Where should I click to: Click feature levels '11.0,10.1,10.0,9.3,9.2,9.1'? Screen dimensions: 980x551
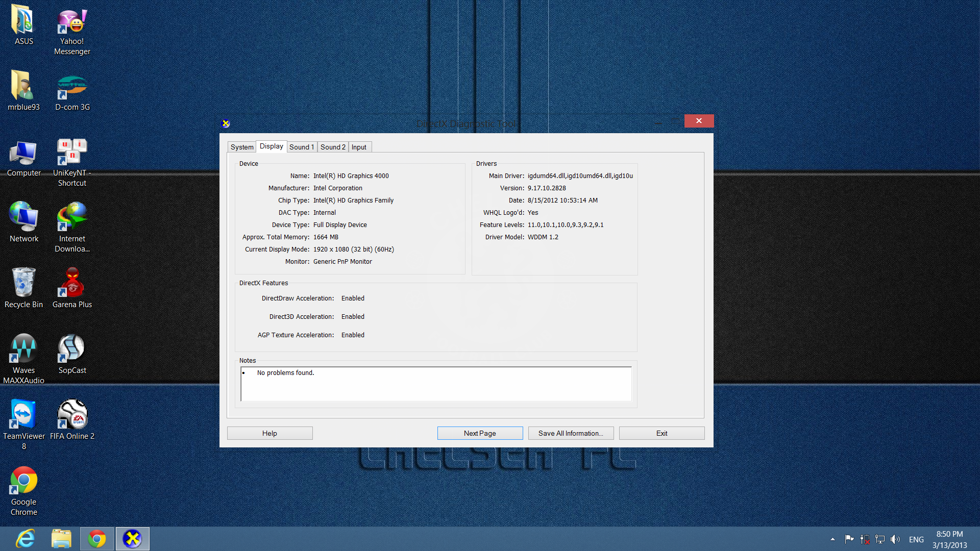coord(566,225)
